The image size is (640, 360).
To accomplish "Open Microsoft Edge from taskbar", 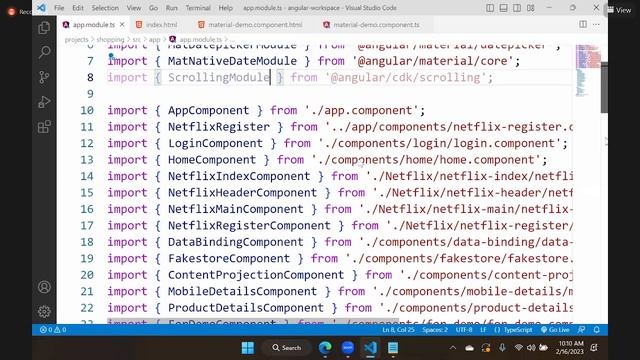I will (325, 348).
